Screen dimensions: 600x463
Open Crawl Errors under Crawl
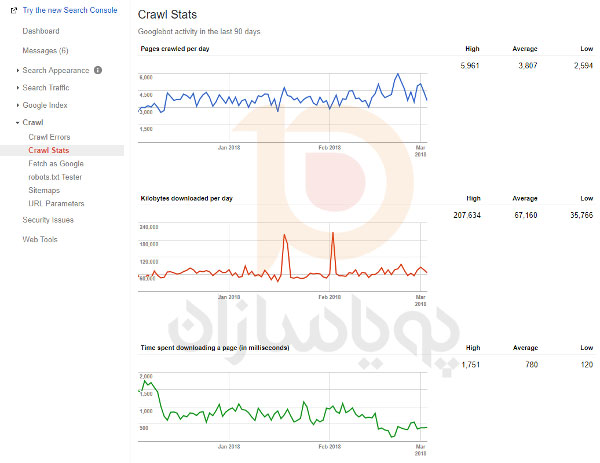pos(49,137)
